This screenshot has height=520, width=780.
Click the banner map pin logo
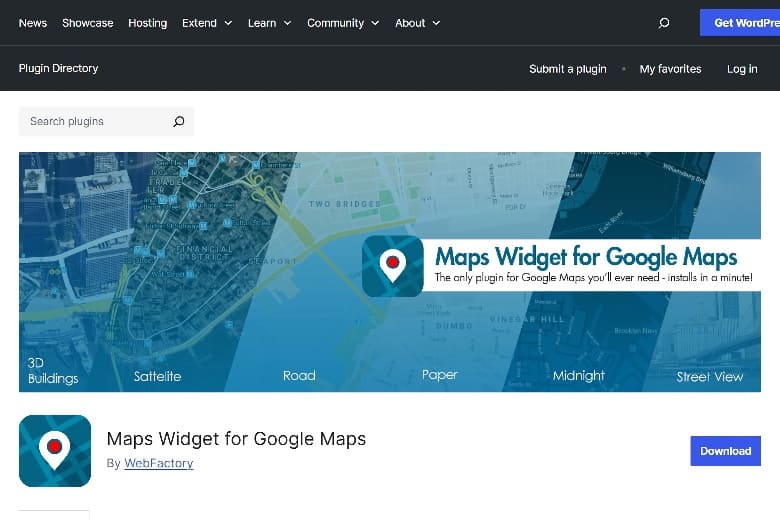pyautogui.click(x=392, y=266)
